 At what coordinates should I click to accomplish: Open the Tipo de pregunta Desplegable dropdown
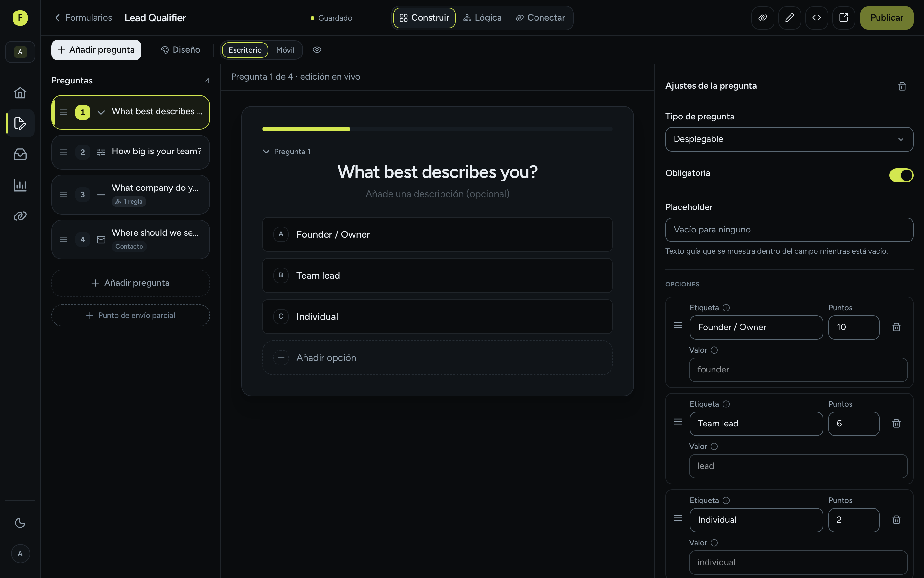(x=789, y=139)
